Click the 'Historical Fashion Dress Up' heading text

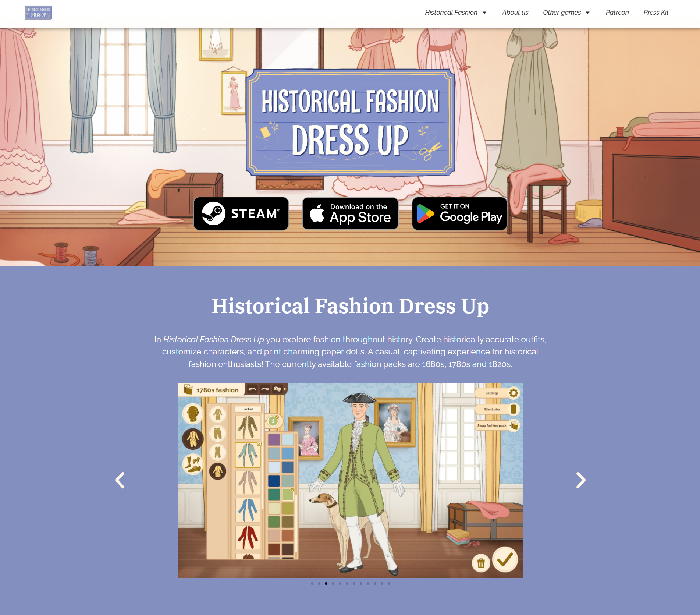tap(350, 306)
